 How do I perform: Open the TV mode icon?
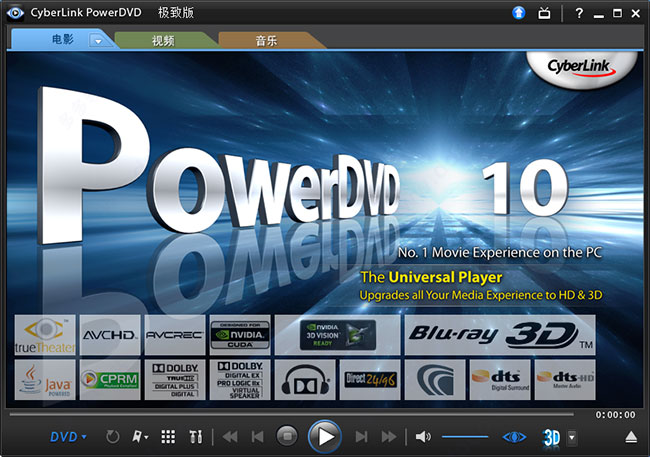pyautogui.click(x=544, y=13)
